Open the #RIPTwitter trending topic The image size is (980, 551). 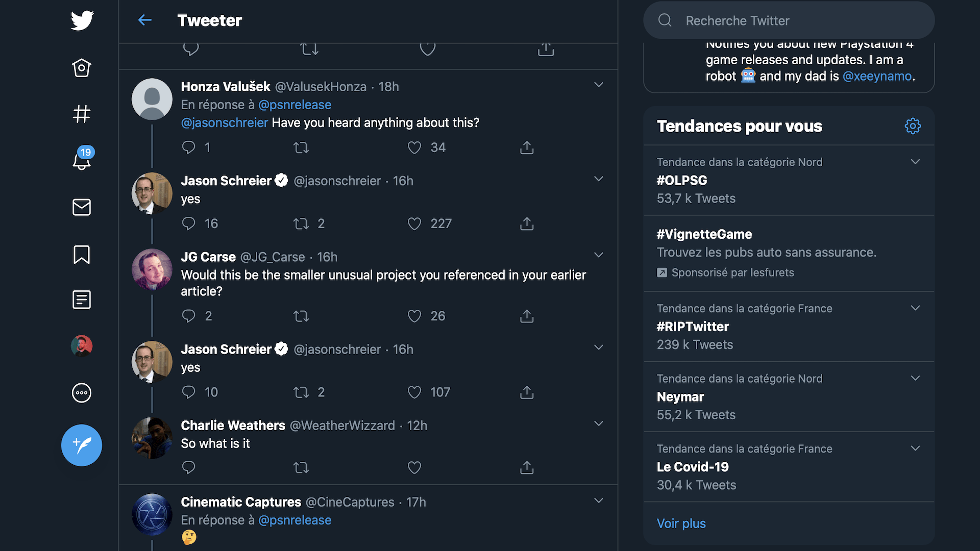tap(693, 327)
